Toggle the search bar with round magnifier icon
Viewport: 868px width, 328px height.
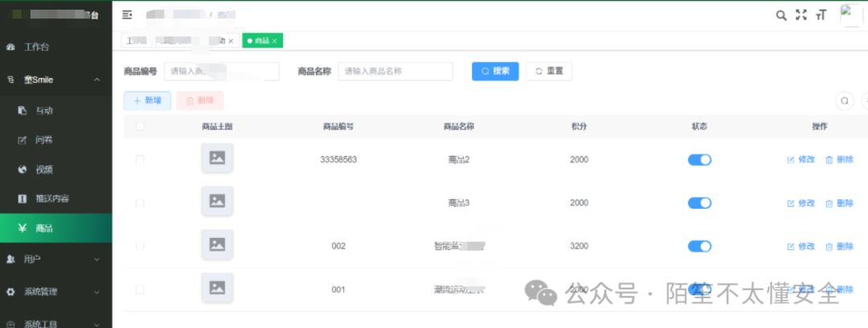pyautogui.click(x=845, y=100)
